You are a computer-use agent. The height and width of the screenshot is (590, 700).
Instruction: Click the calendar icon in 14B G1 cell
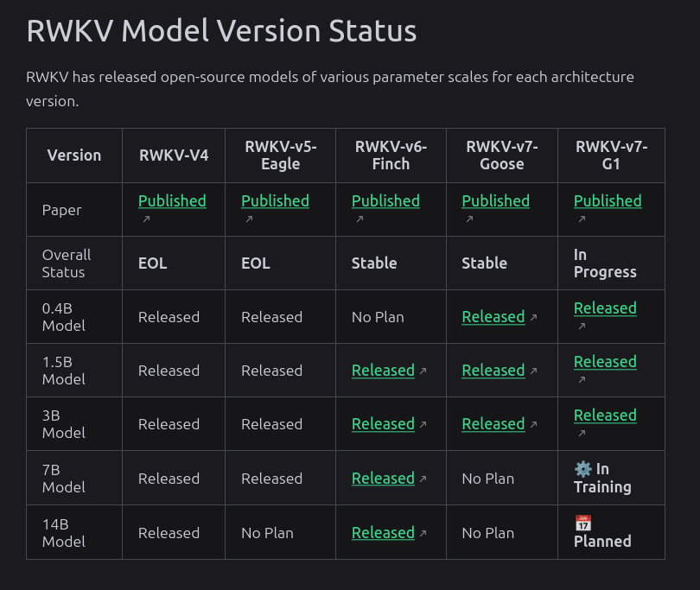pos(583,523)
